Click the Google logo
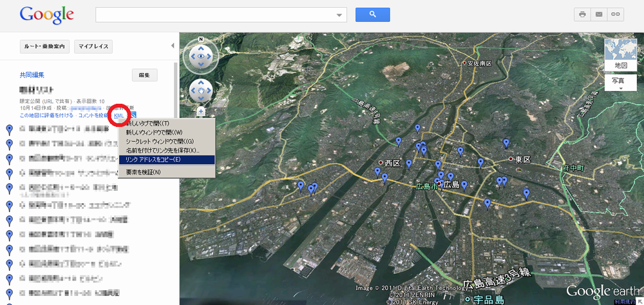The height and width of the screenshot is (305, 644). 47,15
